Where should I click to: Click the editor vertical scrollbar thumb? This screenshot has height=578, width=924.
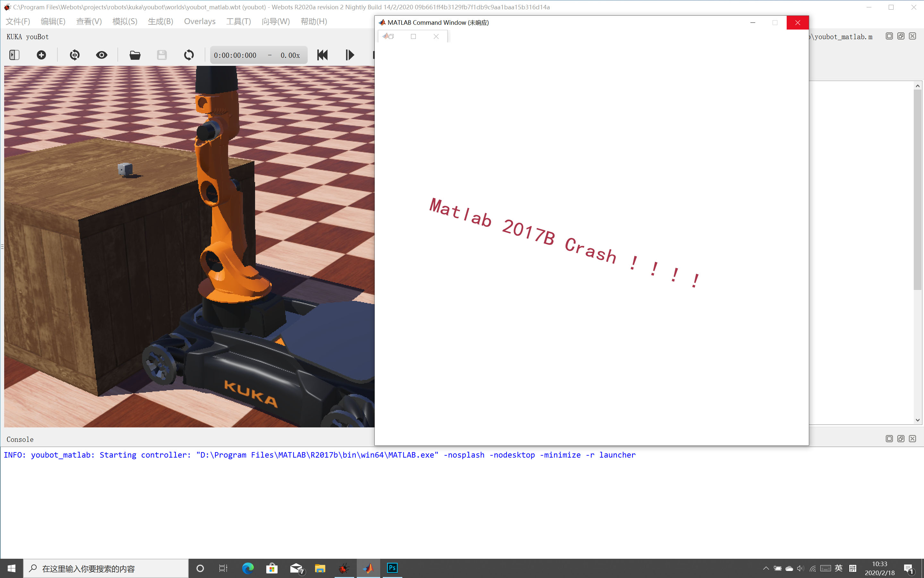click(918, 190)
